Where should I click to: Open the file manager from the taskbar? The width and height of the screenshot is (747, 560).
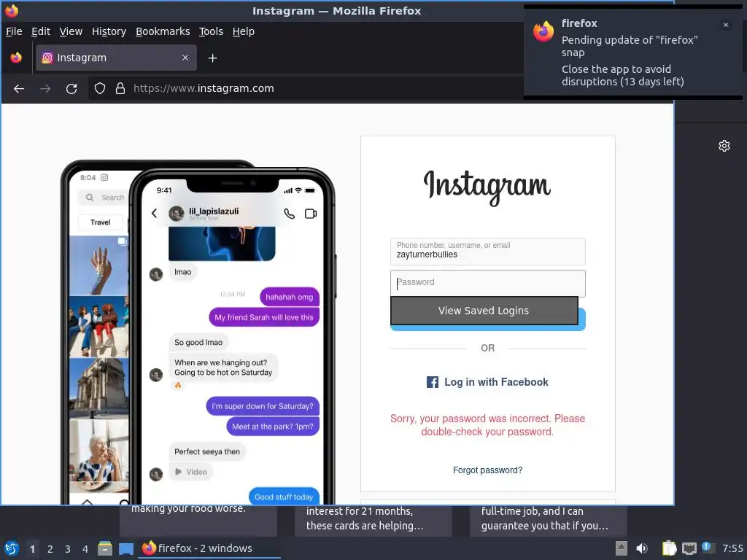(105, 548)
